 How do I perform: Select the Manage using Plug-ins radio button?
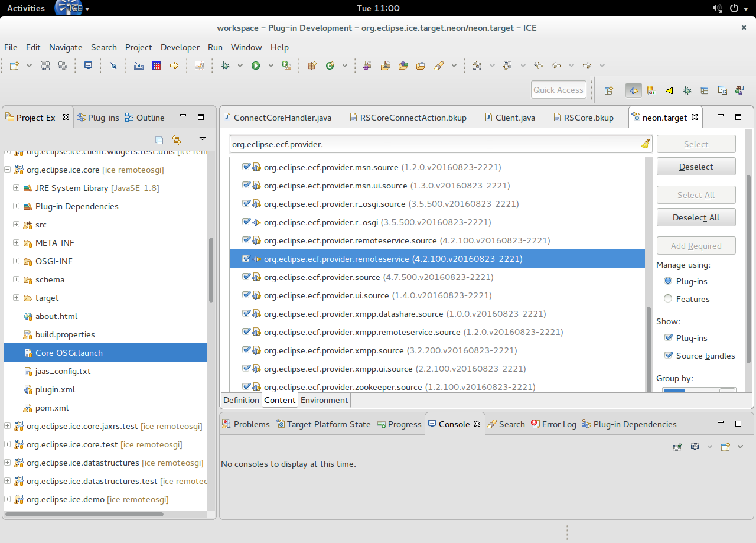tap(668, 281)
